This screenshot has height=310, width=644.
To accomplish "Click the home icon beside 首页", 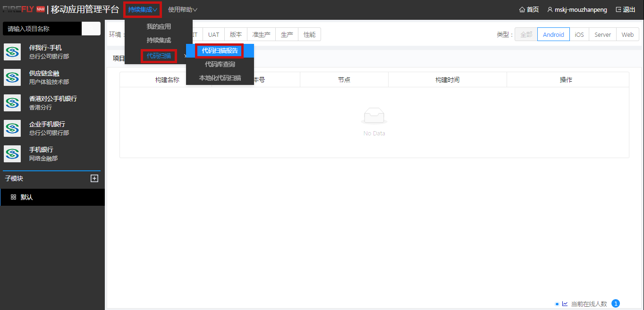I will pos(522,9).
